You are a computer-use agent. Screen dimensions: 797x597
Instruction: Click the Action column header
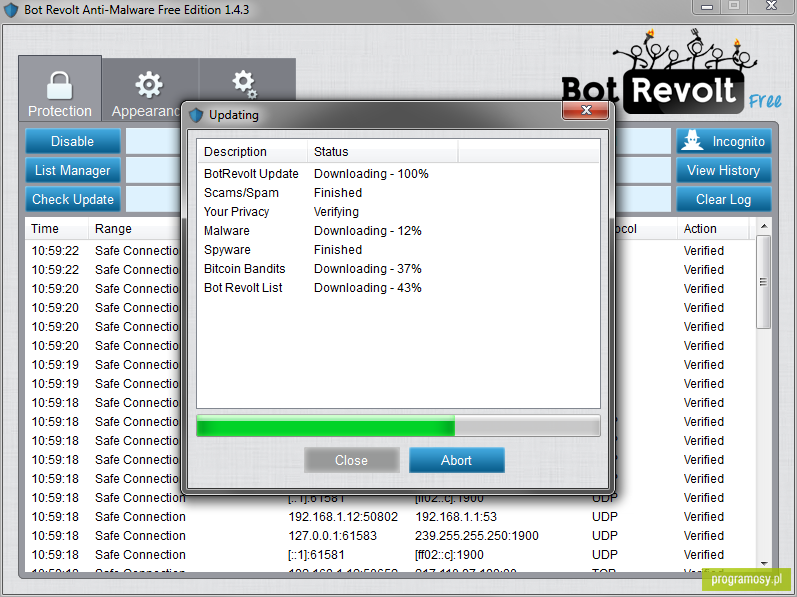713,229
